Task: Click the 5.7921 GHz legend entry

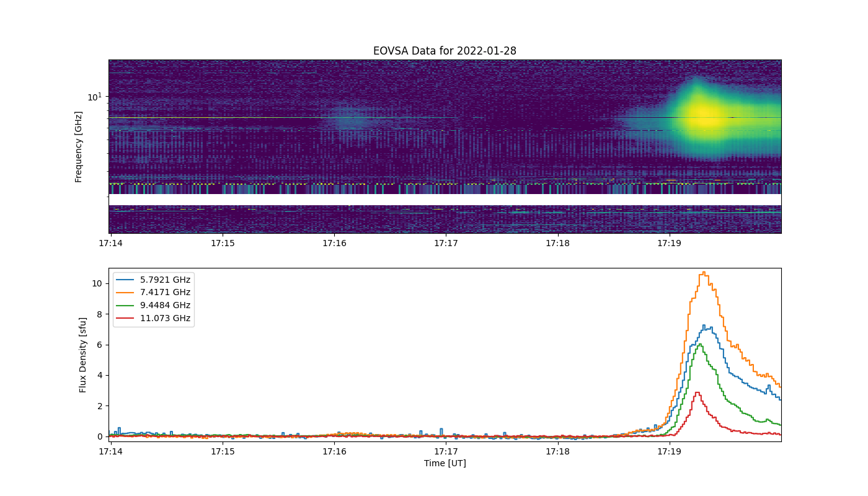Action: pos(153,280)
